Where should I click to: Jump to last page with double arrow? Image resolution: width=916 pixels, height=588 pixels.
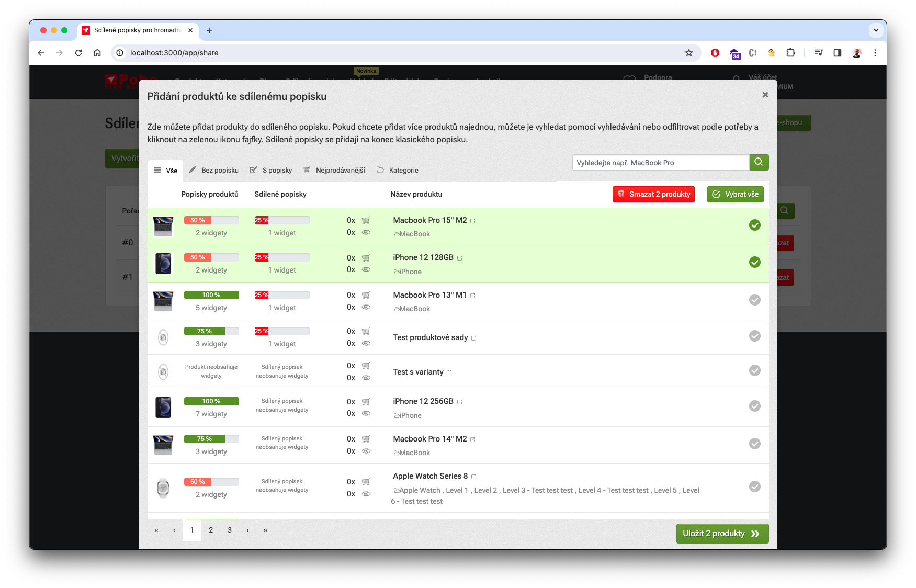pyautogui.click(x=265, y=530)
